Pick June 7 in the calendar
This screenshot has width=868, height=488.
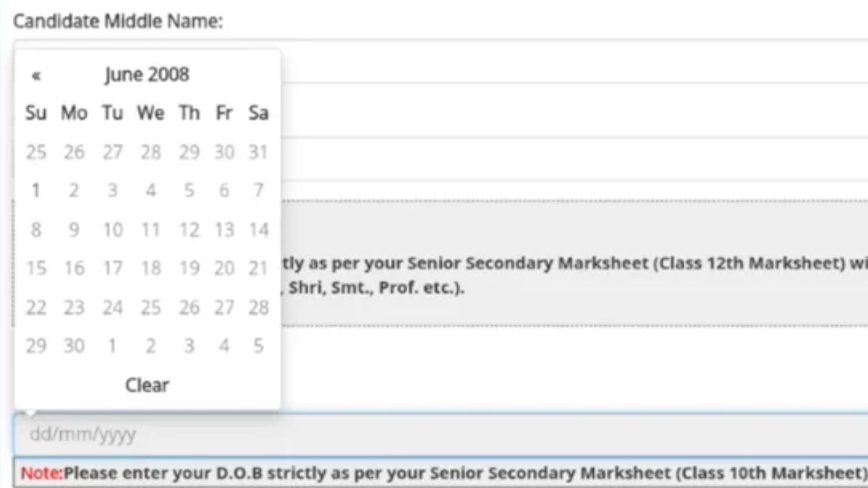click(x=258, y=192)
